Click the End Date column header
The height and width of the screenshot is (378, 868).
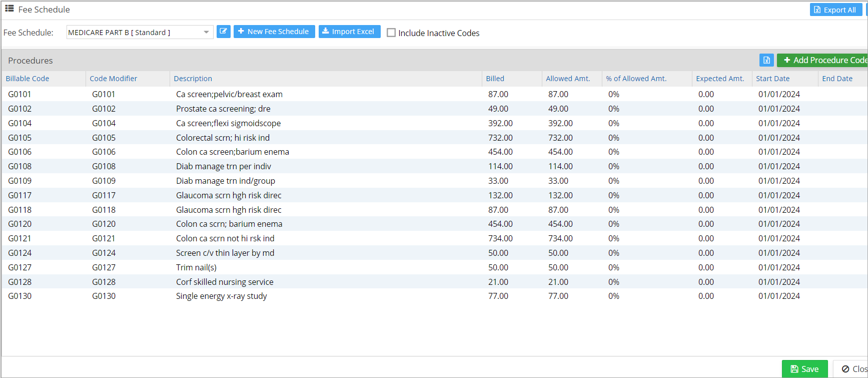coord(837,79)
